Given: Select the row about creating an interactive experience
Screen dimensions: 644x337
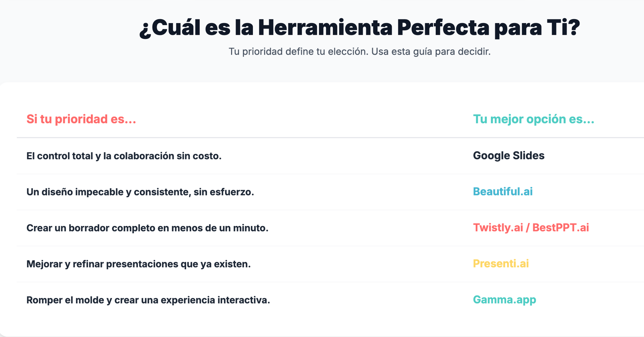Looking at the screenshot, I should point(330,300).
